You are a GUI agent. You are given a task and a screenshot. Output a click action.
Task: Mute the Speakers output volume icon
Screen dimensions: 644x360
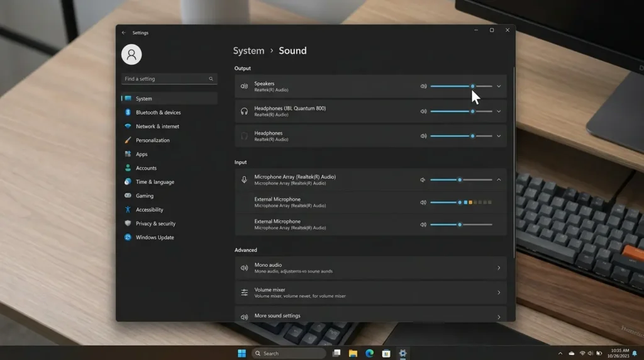point(423,86)
